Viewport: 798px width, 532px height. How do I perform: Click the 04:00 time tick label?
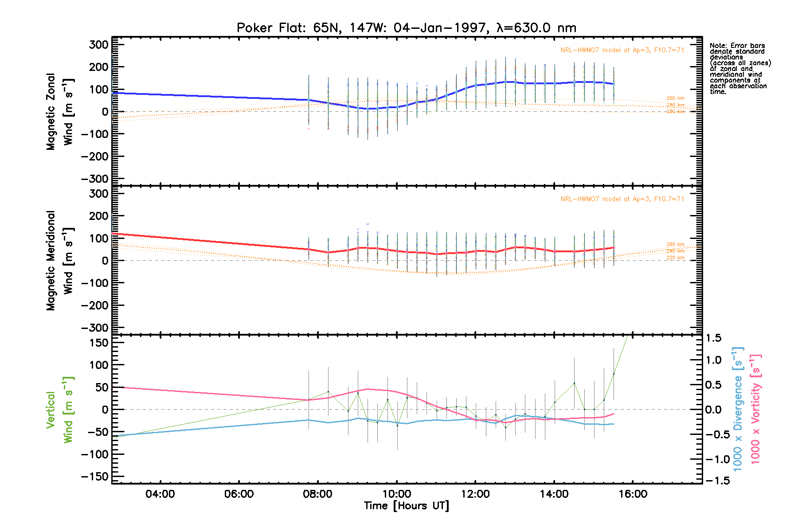coord(160,494)
